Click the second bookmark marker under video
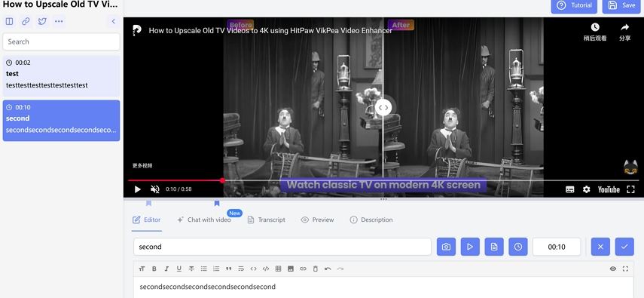 (217, 204)
